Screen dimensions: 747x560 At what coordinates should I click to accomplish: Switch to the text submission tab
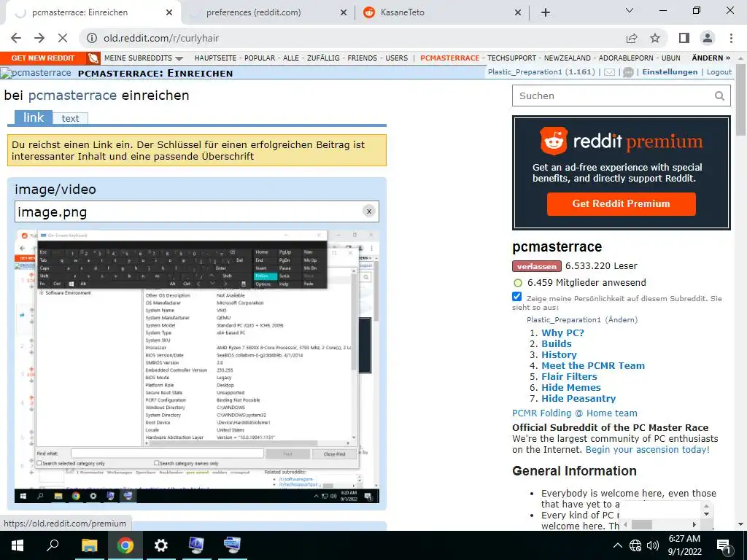point(70,119)
